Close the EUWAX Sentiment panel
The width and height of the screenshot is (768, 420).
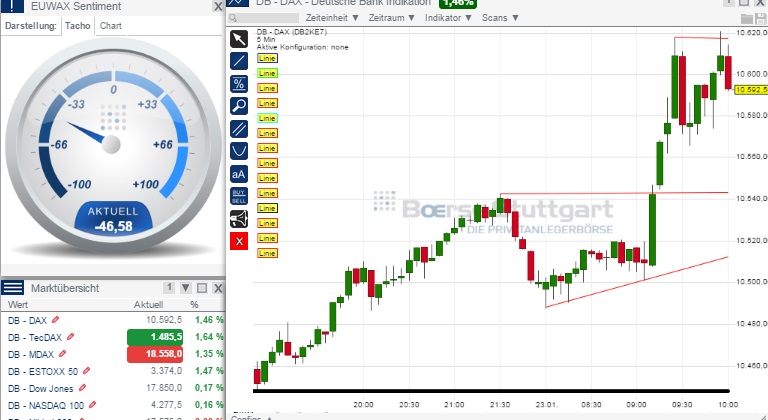tap(218, 6)
